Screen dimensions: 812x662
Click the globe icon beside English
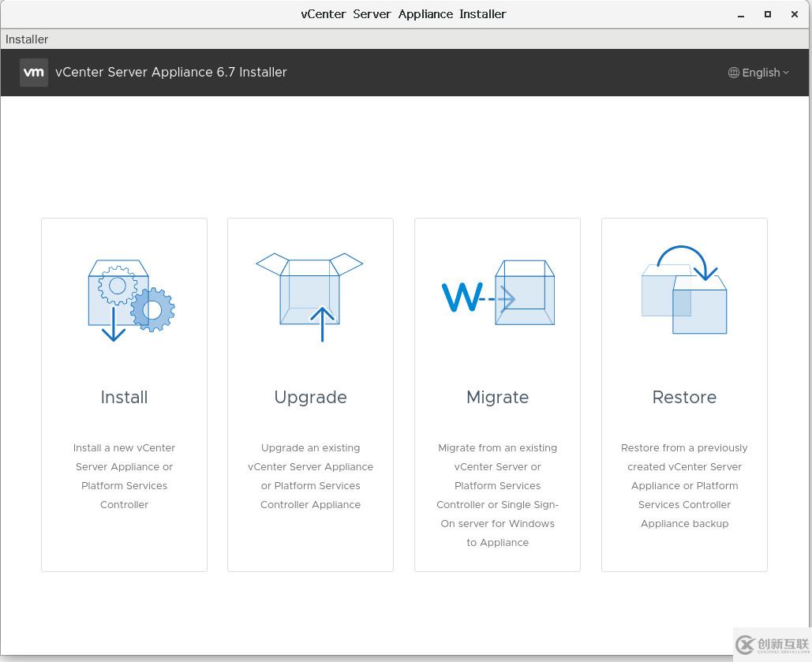(733, 73)
